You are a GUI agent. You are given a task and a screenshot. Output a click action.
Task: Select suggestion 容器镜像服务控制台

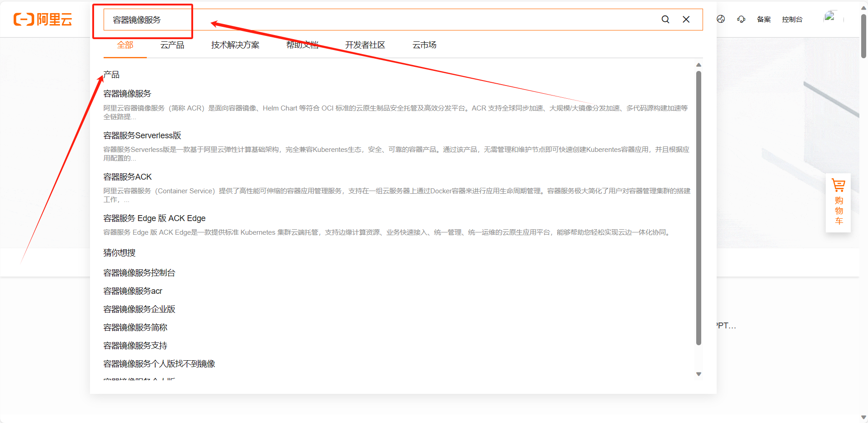coord(139,273)
